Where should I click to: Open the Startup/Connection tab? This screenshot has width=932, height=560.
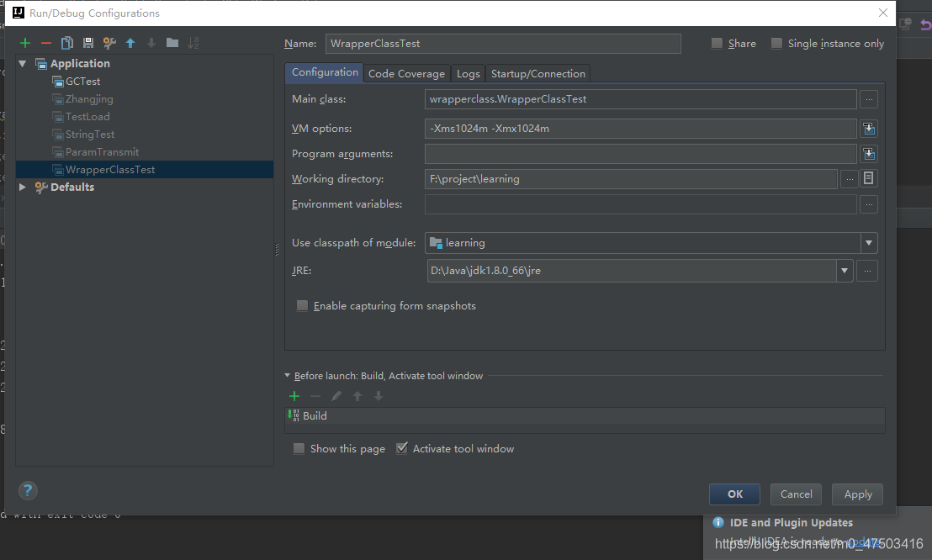pos(538,74)
